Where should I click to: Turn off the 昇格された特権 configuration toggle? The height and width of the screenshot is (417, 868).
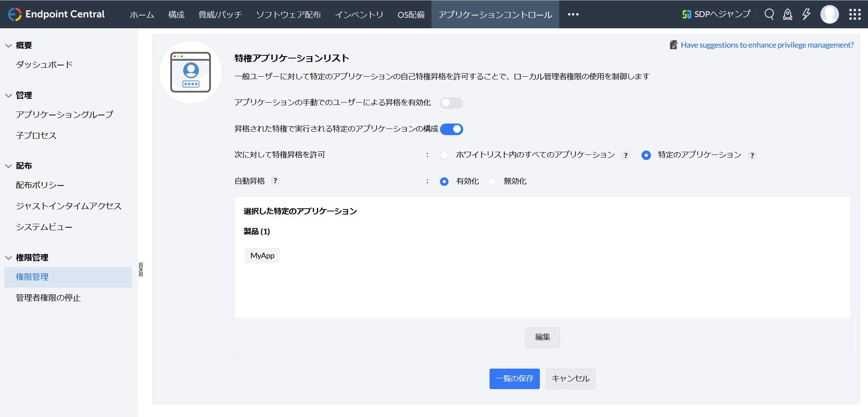tap(451, 129)
